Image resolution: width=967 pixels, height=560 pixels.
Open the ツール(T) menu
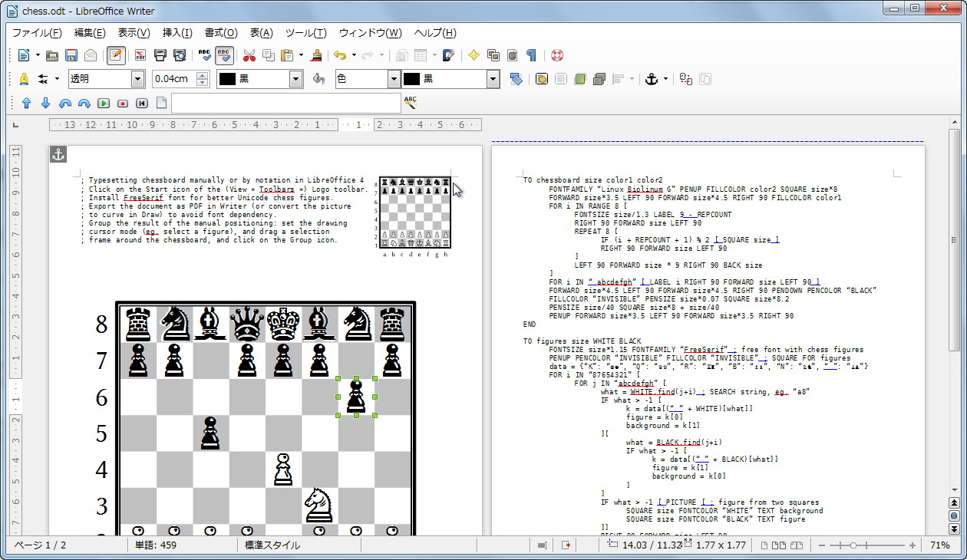305,33
